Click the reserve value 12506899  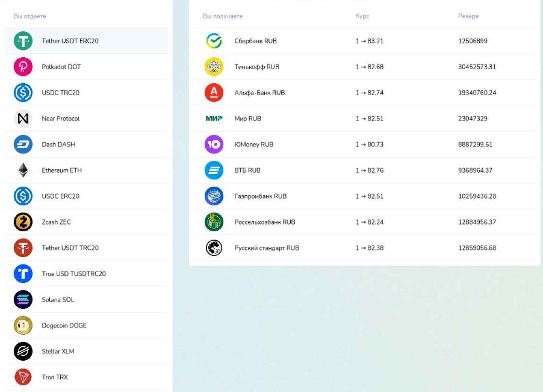473,41
